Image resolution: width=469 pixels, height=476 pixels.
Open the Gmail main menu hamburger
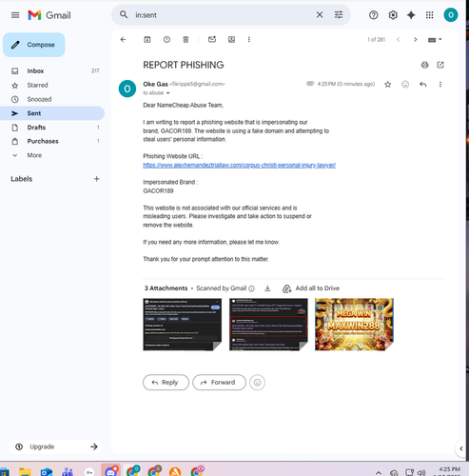click(15, 15)
